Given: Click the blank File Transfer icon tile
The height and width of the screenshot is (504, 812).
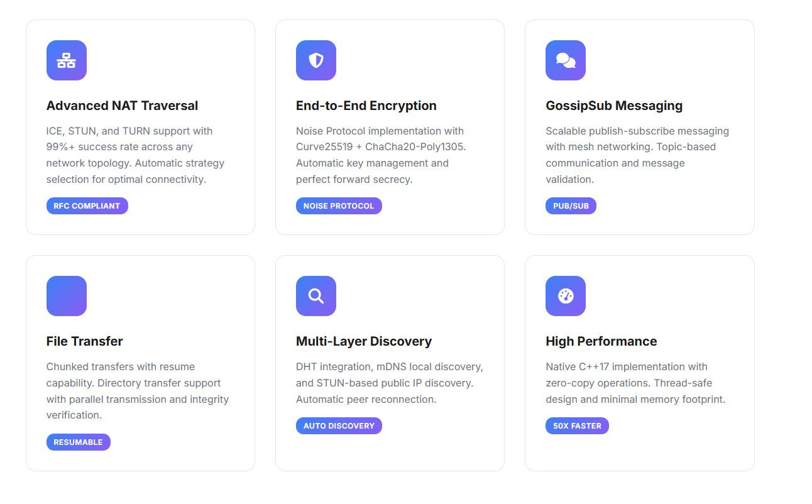Looking at the screenshot, I should 66,296.
